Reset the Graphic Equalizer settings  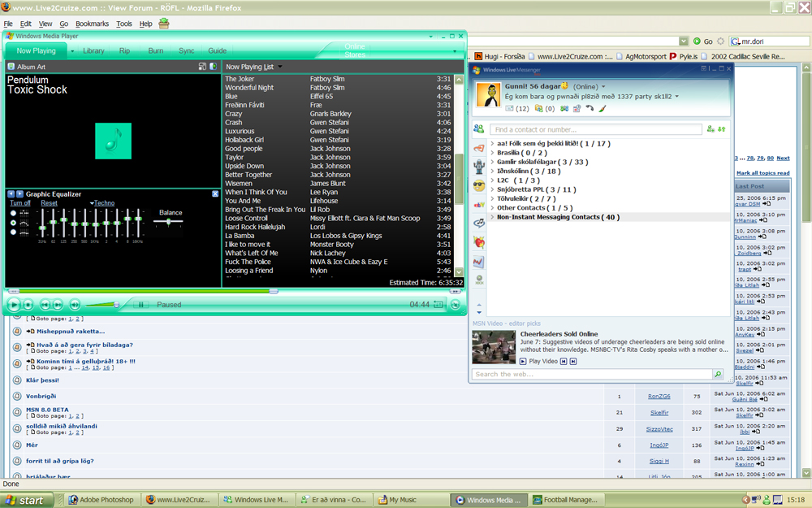point(50,203)
